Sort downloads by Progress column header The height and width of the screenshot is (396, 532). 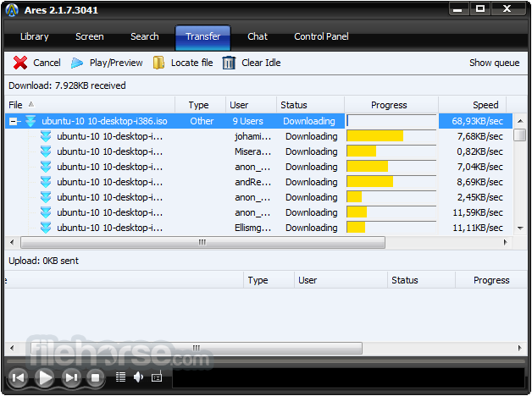[391, 105]
